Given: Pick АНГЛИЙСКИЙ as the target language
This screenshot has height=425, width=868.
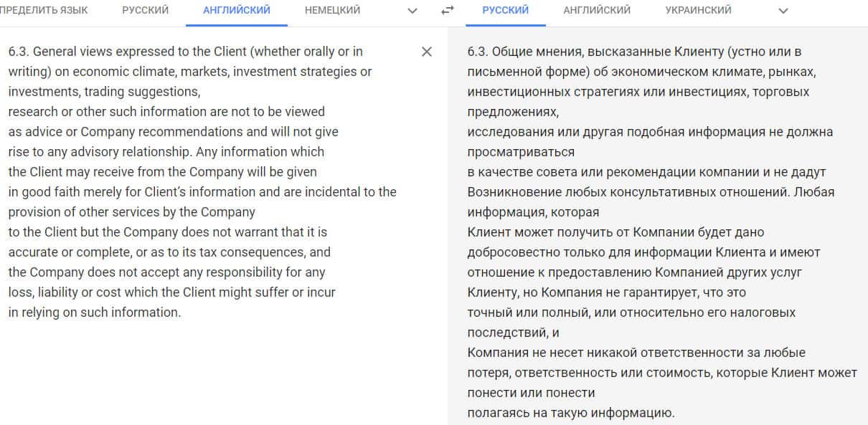Looking at the screenshot, I should tap(597, 10).
